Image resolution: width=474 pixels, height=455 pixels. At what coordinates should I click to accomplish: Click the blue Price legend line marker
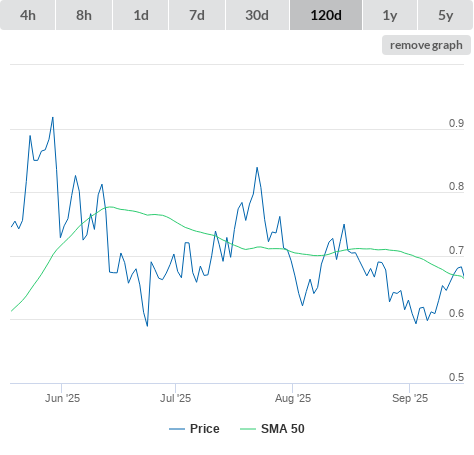tap(177, 429)
